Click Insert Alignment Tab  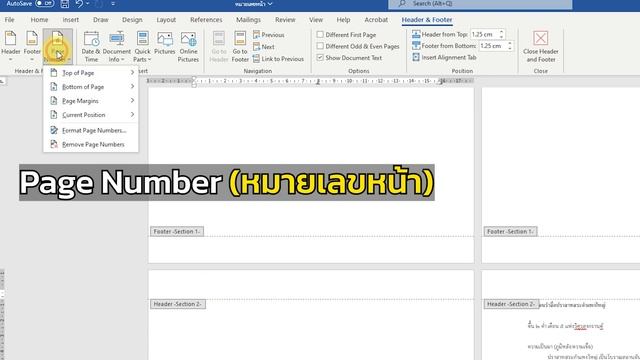click(x=444, y=58)
